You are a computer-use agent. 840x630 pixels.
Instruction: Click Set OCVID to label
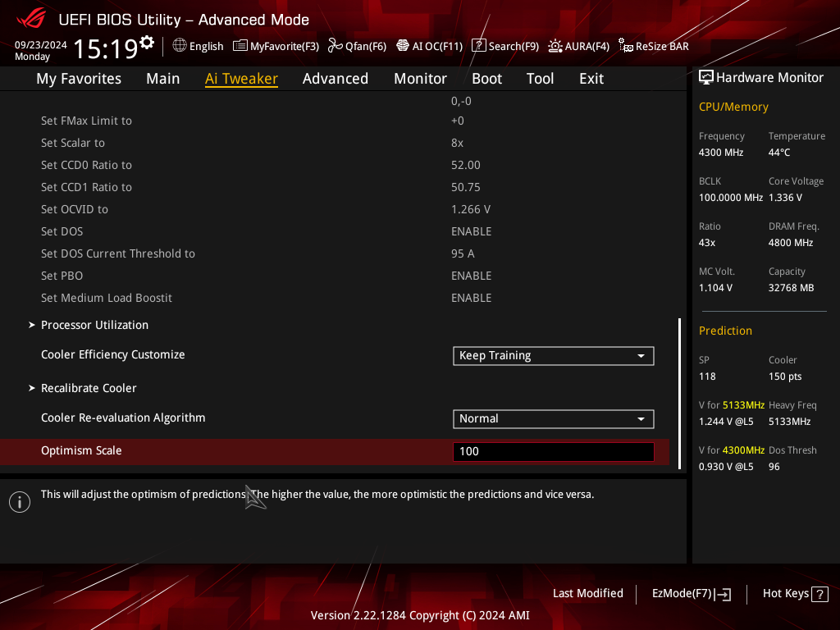point(75,209)
